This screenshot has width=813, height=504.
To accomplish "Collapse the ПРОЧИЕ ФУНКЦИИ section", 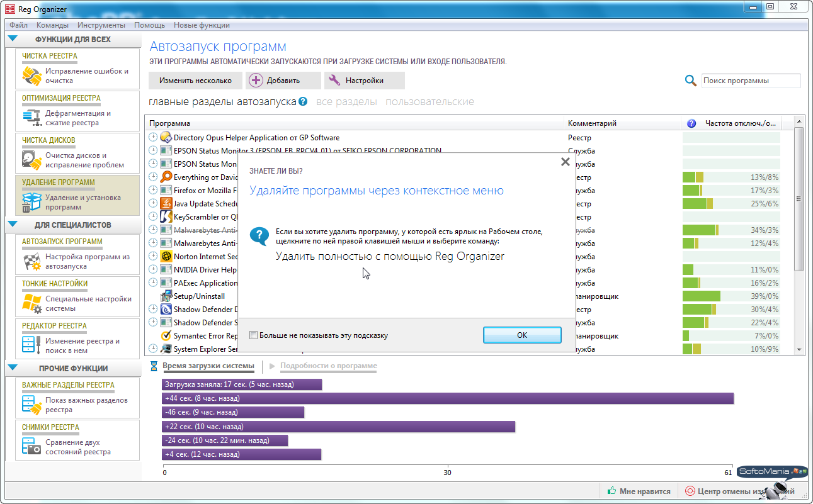I will [x=13, y=367].
